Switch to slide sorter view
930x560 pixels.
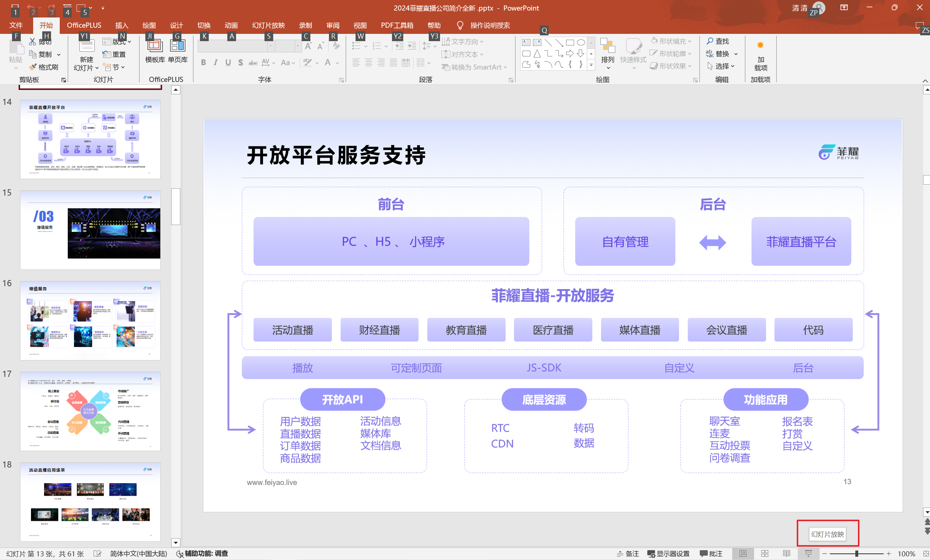(765, 553)
